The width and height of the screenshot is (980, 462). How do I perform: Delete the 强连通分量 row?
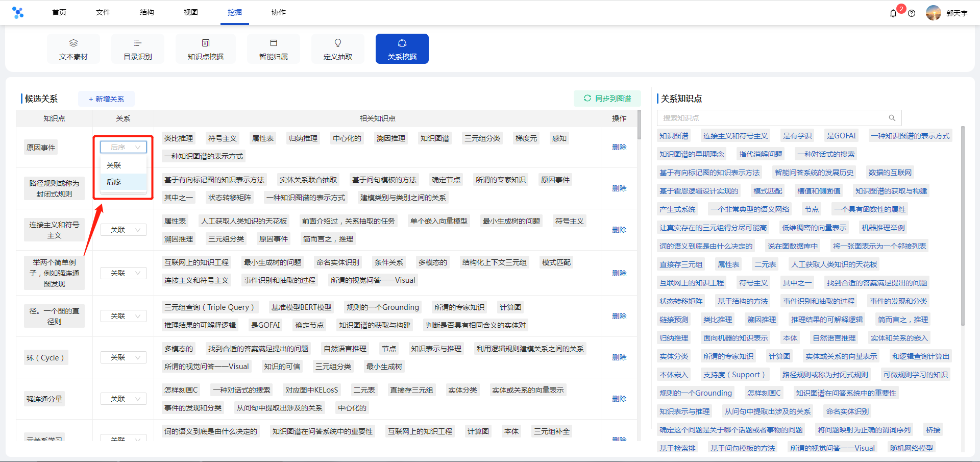click(x=619, y=399)
